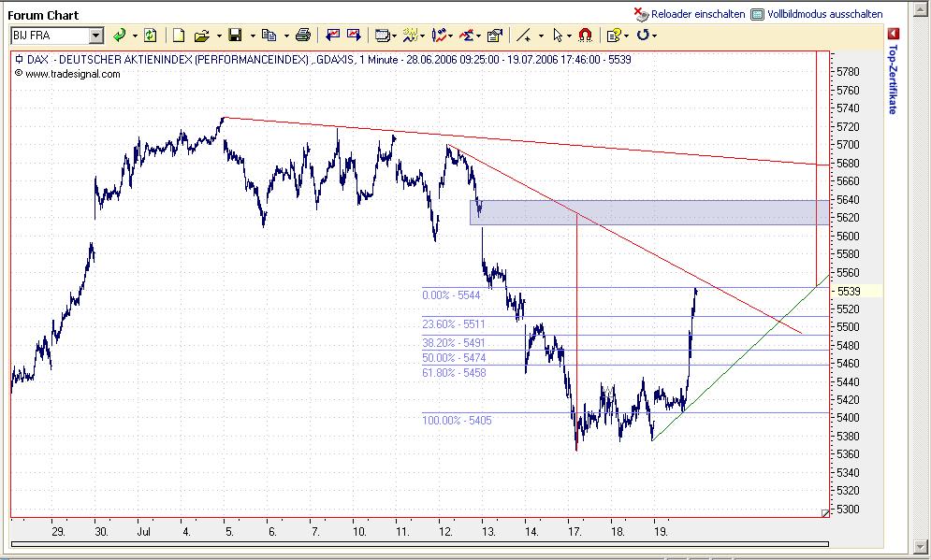Image resolution: width=931 pixels, height=560 pixels.
Task: Click the page scrollbar up arrow
Action: point(921,7)
